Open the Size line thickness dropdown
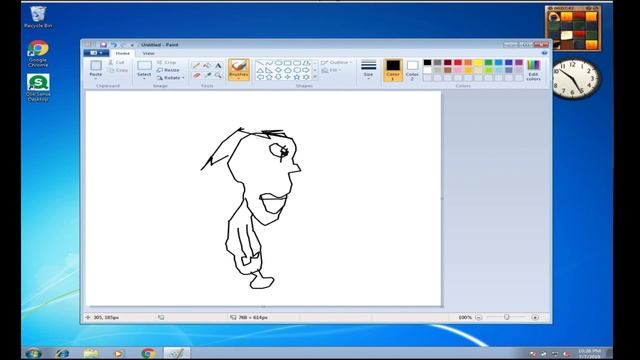 tap(369, 69)
